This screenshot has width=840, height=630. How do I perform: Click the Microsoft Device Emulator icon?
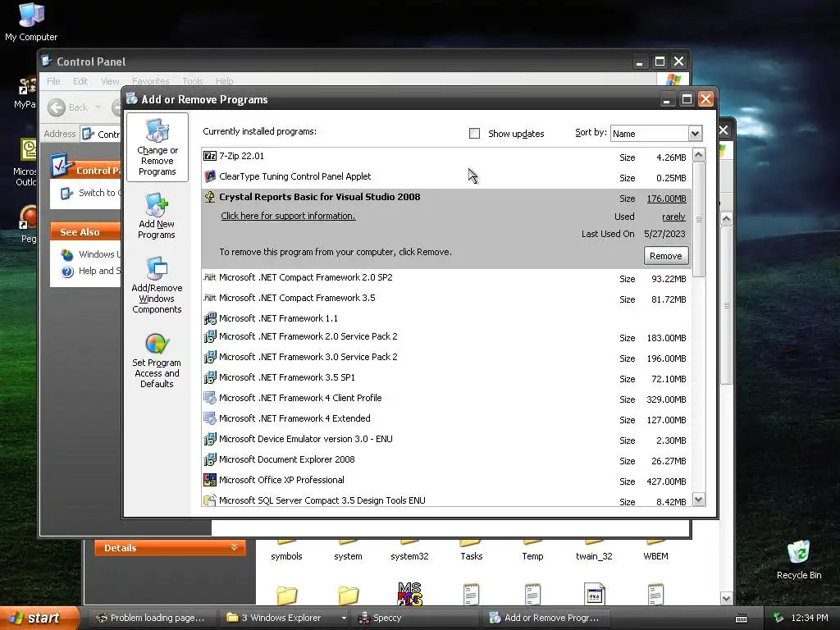[209, 439]
